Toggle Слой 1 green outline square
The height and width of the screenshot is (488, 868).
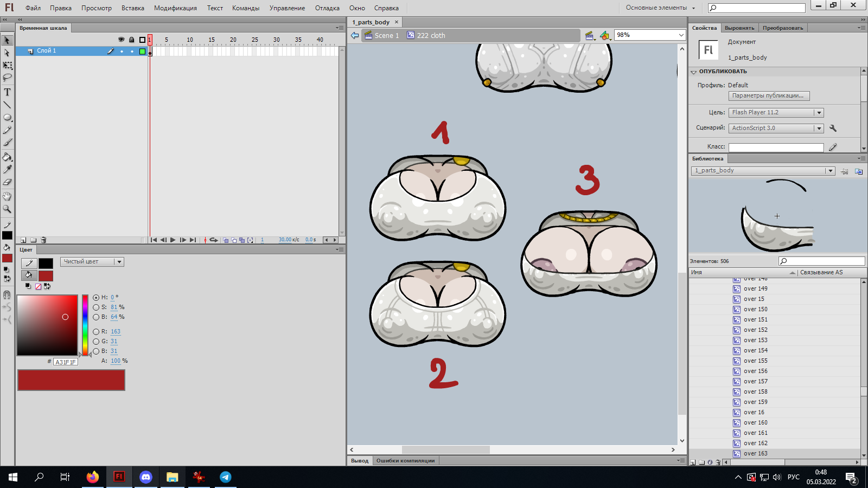[142, 52]
